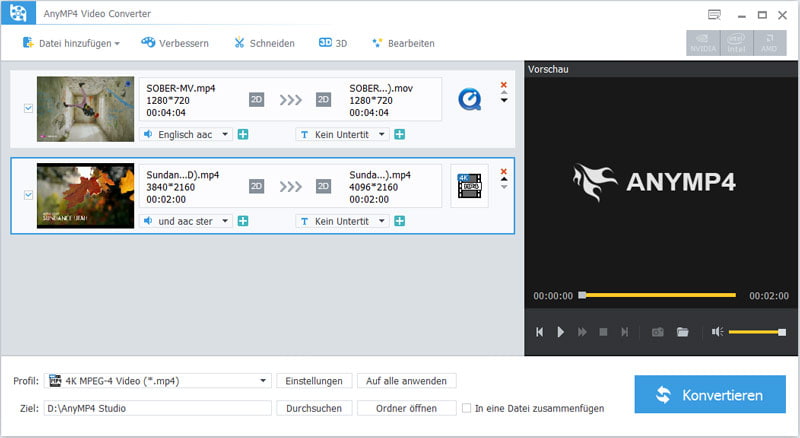Open the Profil 4K MPEG-4 Video dropdown
The height and width of the screenshot is (438, 800).
tap(158, 381)
